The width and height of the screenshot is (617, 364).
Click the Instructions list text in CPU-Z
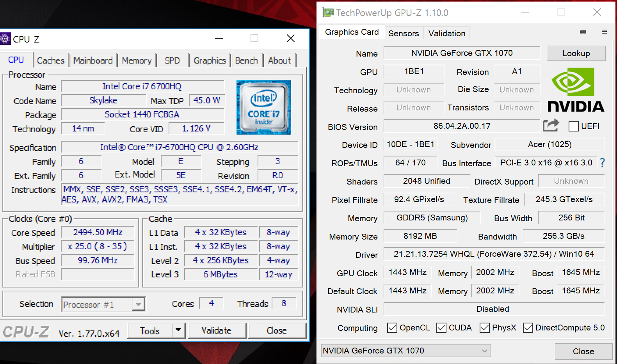coord(180,194)
